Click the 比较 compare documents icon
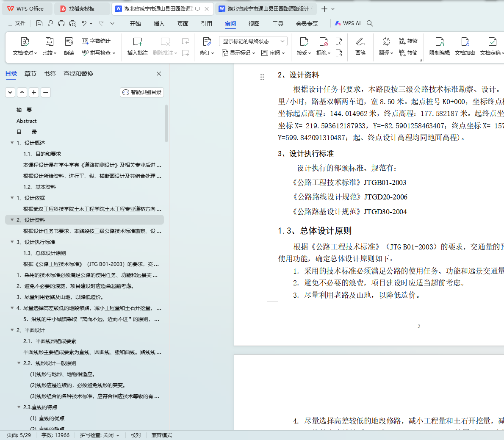Screen dimensions: 504x440 (x=49, y=46)
